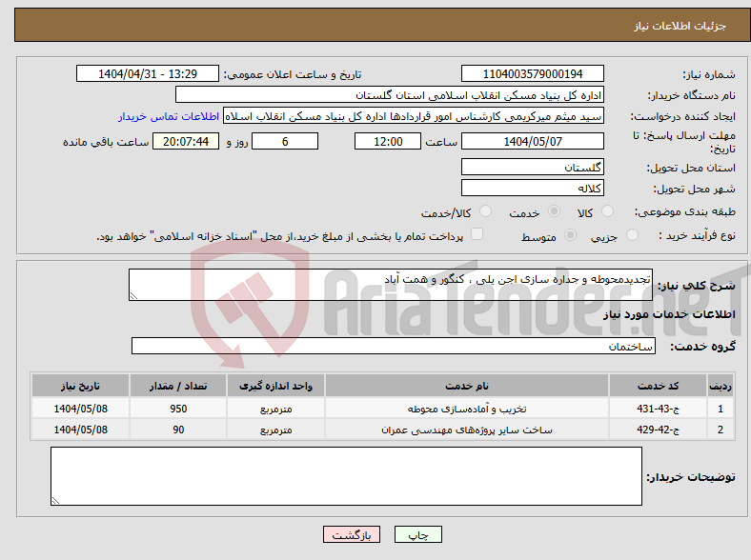
Task: Select the متوسط purchase type radio
Action: coord(571,234)
